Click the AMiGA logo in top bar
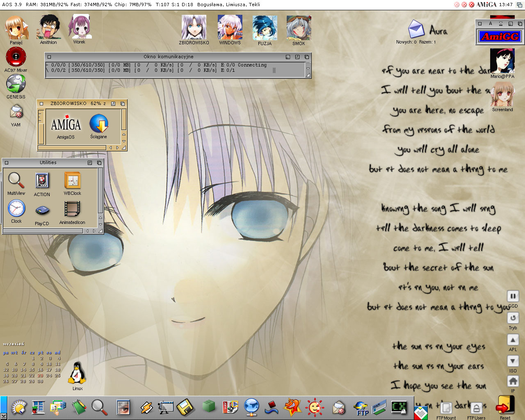This screenshot has width=525, height=420. click(x=486, y=5)
